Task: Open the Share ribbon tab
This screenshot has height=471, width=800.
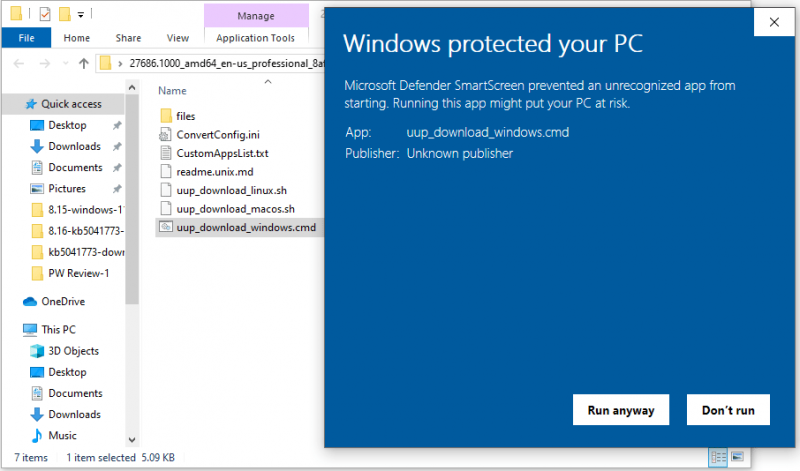Action: (x=128, y=38)
